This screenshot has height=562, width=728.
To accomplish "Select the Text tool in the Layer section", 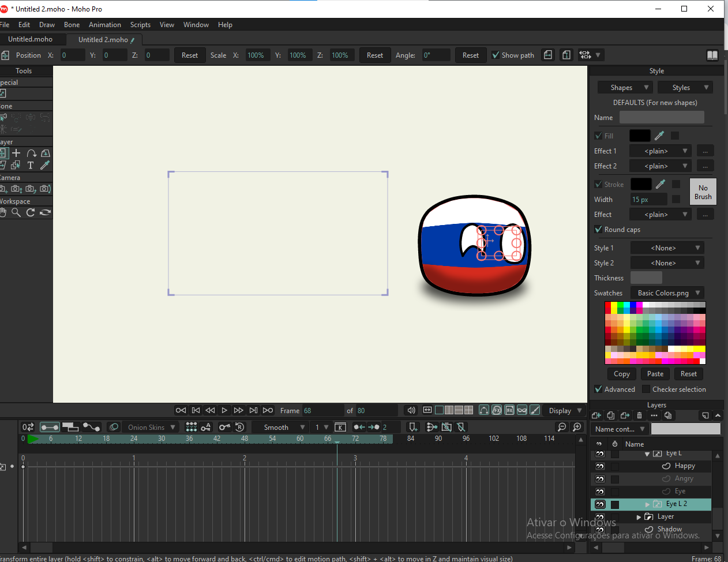I will 30,165.
